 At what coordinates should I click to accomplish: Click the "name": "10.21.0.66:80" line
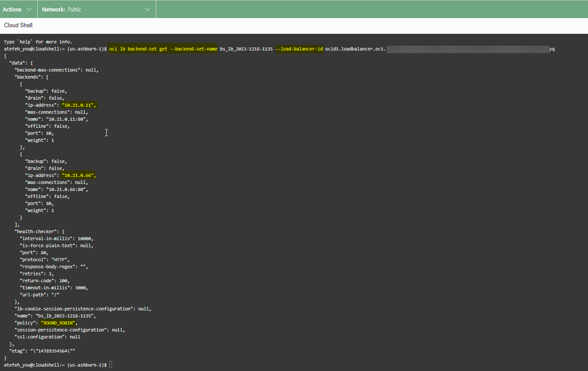pyautogui.click(x=56, y=189)
